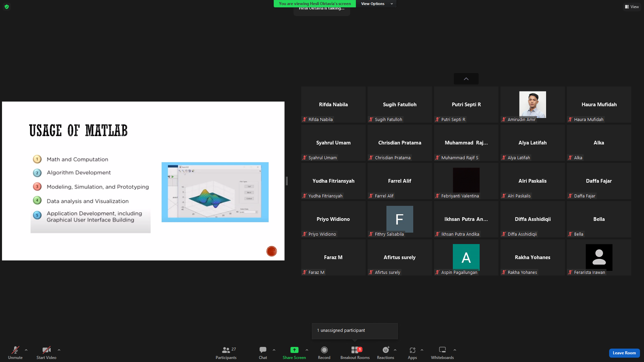
Task: Click Daffa Fajar's participant tile
Action: pos(599,181)
